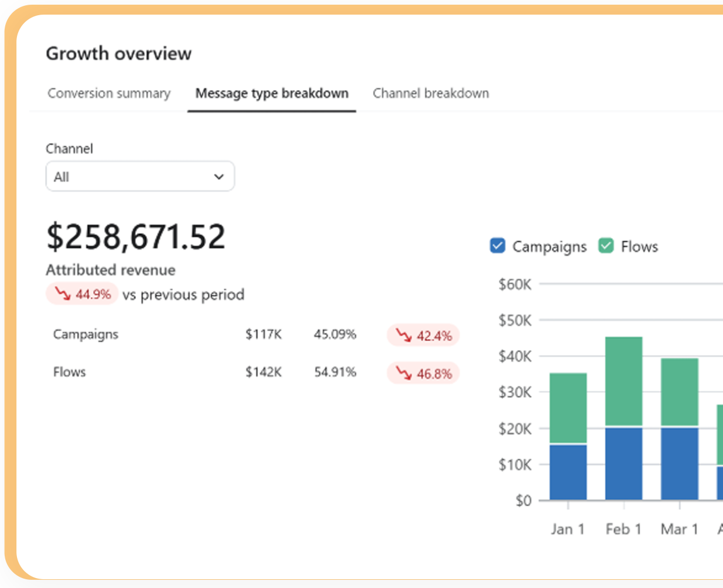
Task: Click the Growth overview heading
Action: click(119, 54)
